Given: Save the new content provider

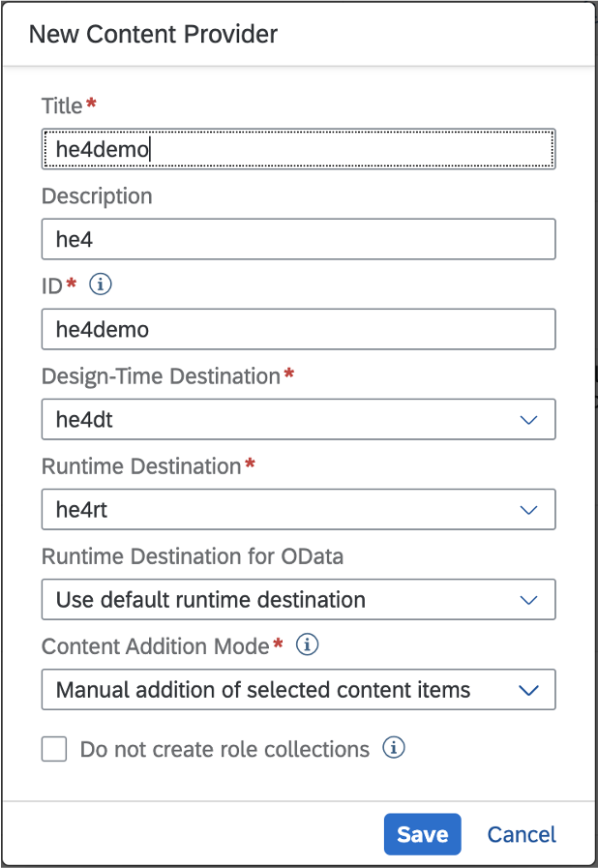Looking at the screenshot, I should coord(423,834).
